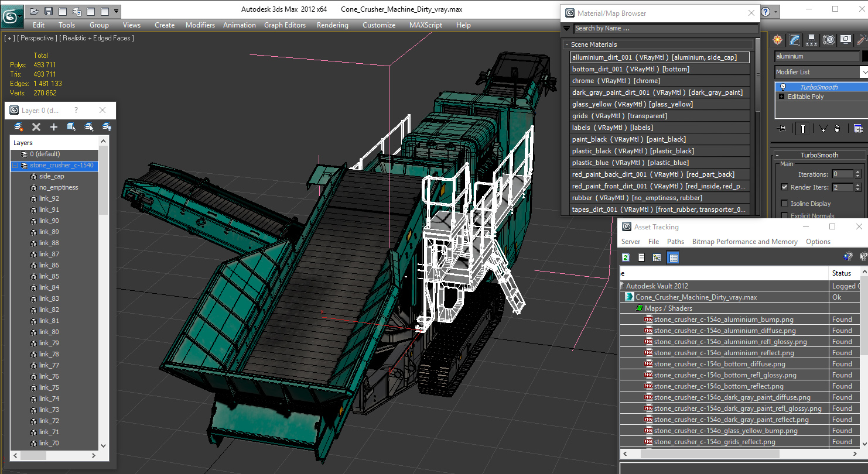Image resolution: width=868 pixels, height=474 pixels.
Task: Toggle visibility icon for link_92 layer item
Action: pyautogui.click(x=33, y=198)
